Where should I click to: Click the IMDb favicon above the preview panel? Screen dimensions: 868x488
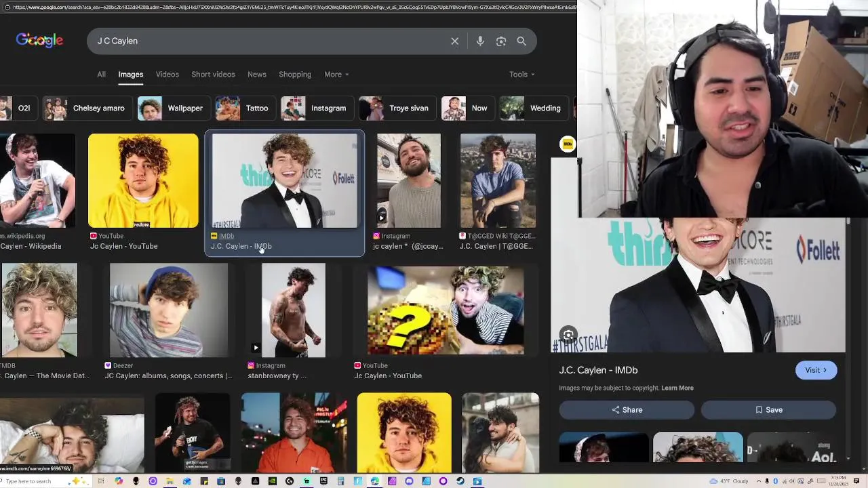pyautogui.click(x=568, y=144)
